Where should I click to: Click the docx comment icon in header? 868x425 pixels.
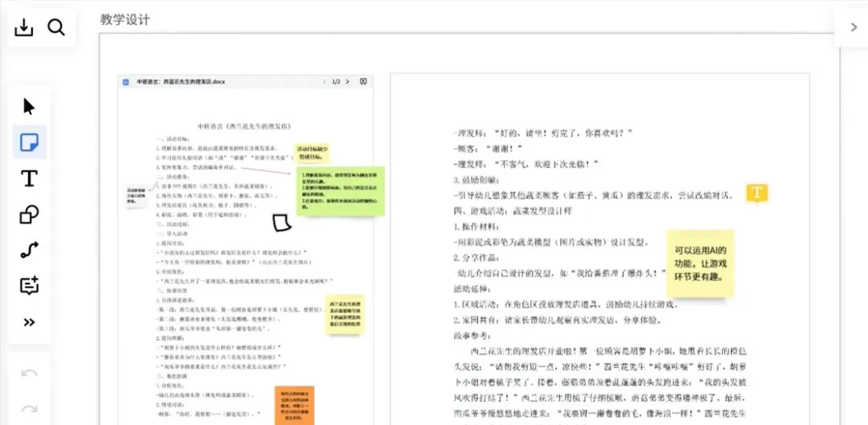(x=363, y=82)
